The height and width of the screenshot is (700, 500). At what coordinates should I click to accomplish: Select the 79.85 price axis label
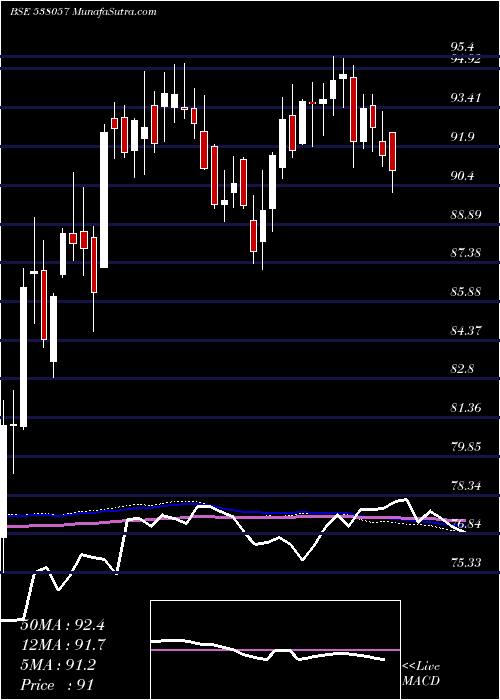(466, 446)
